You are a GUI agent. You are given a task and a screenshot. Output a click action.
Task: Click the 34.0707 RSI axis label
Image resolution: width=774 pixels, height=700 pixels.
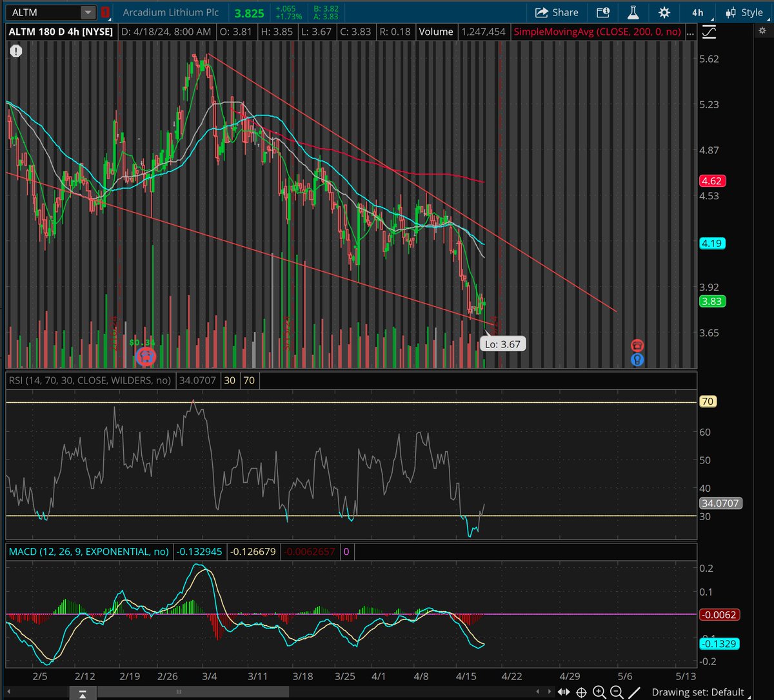(721, 503)
